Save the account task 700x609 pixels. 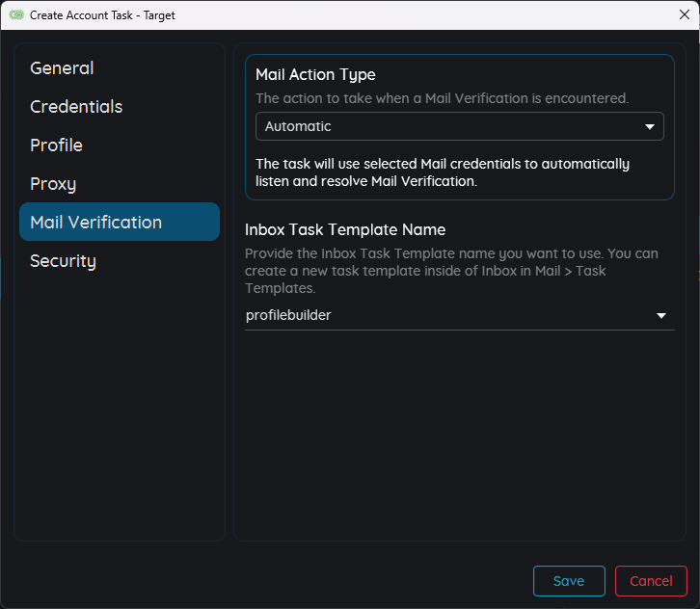(569, 581)
